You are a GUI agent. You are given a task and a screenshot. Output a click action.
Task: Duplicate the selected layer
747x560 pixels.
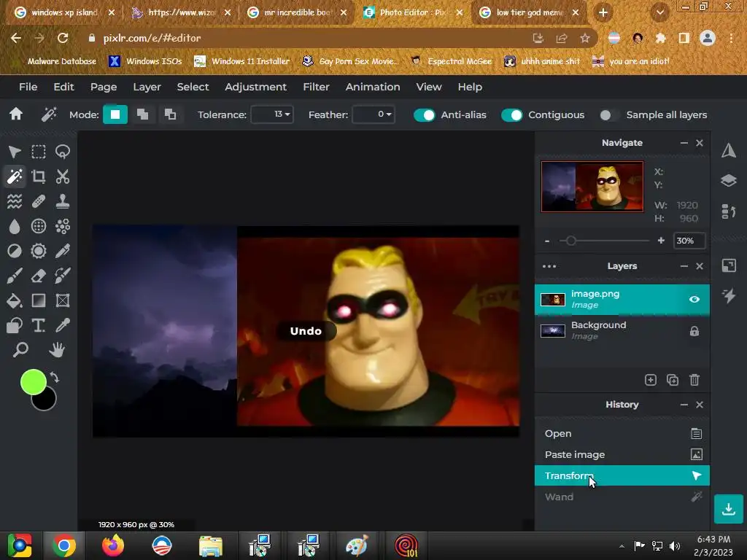click(672, 380)
